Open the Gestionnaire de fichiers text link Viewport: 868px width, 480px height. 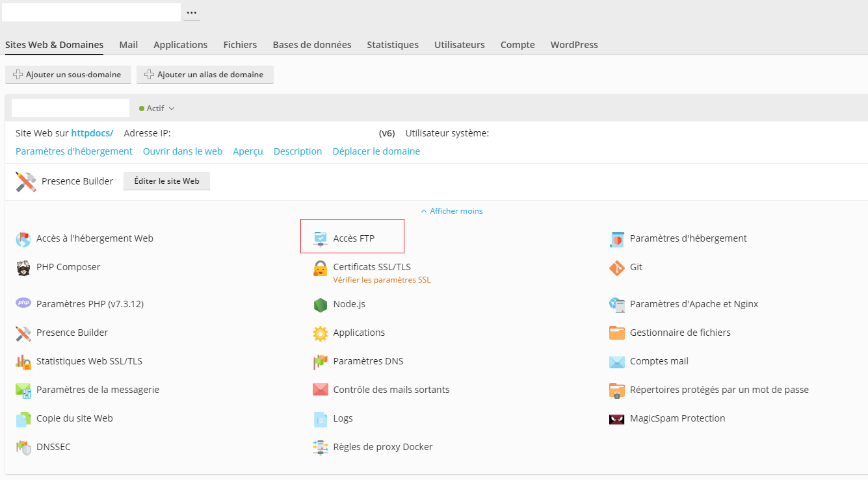[x=680, y=333]
